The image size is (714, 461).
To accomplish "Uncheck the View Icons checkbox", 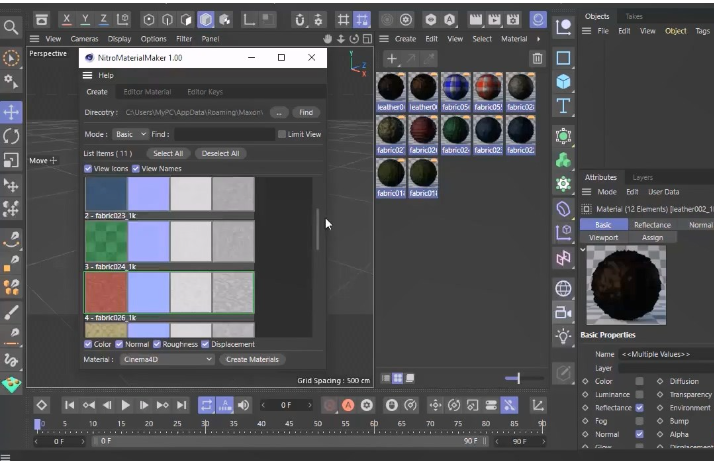I will click(x=88, y=169).
